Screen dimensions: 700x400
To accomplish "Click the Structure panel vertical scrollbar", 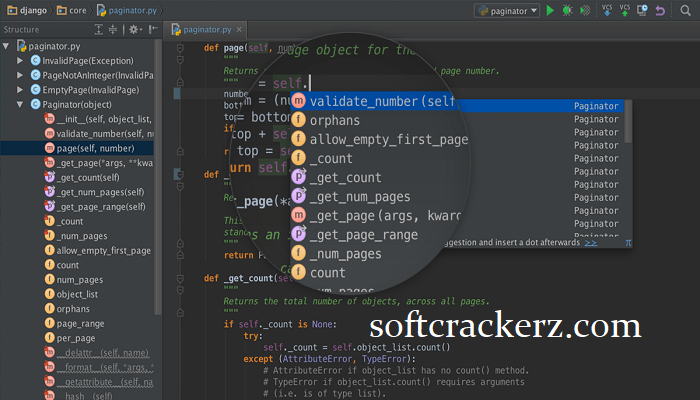I will point(158,176).
